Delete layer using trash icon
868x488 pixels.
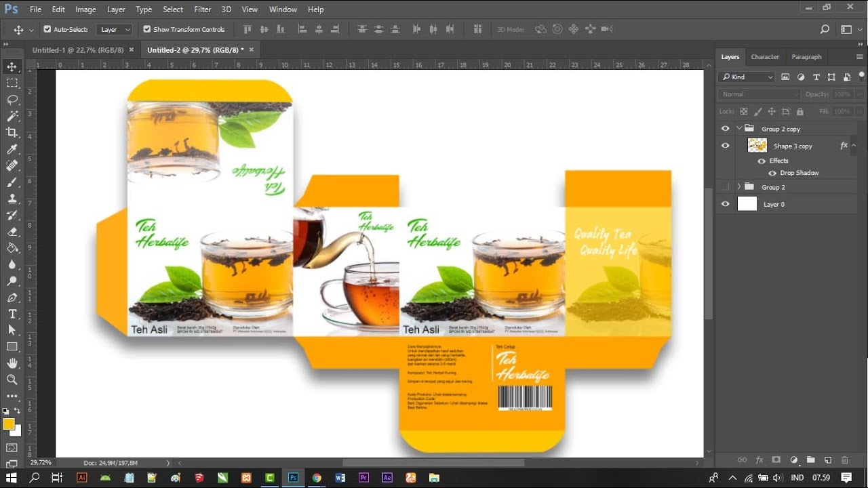(x=844, y=460)
